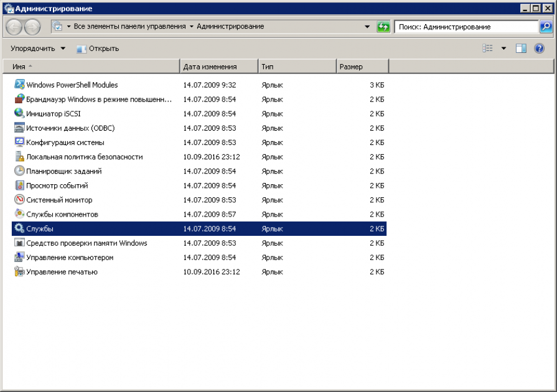557x392 pixels.
Task: Click the Управление печатью printer icon
Action: 19,272
